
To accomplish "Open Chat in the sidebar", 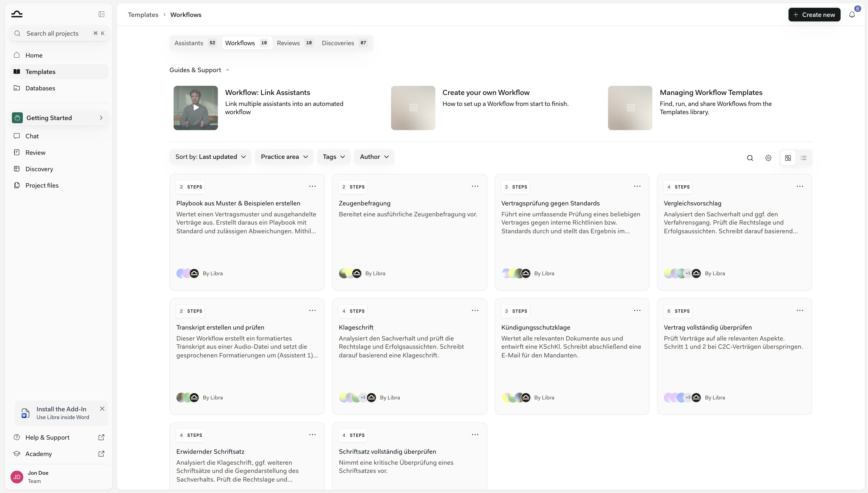I will coord(59,136).
